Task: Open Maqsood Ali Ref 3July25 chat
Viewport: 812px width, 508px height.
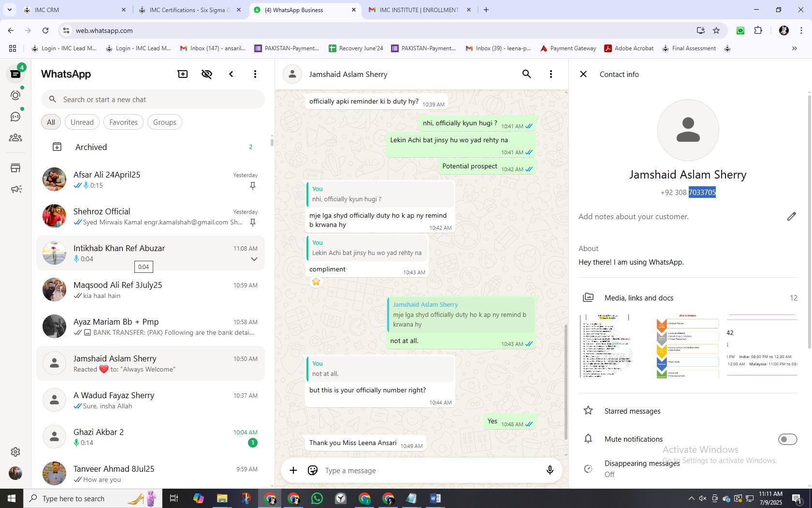Action: (x=151, y=290)
